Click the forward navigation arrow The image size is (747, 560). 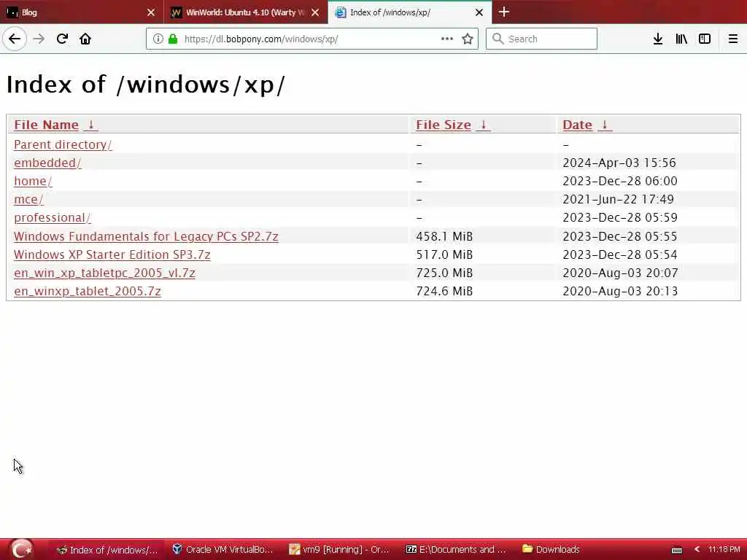pyautogui.click(x=39, y=39)
